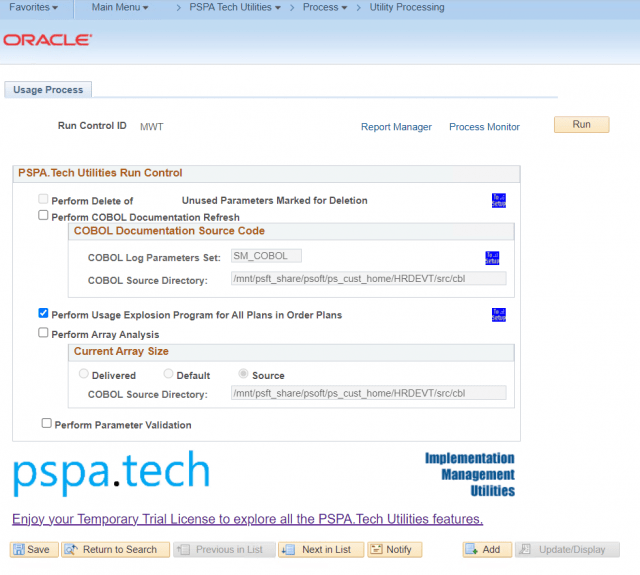640x575 pixels.
Task: Enable Perform Array Analysis checkbox
Action: (43, 333)
